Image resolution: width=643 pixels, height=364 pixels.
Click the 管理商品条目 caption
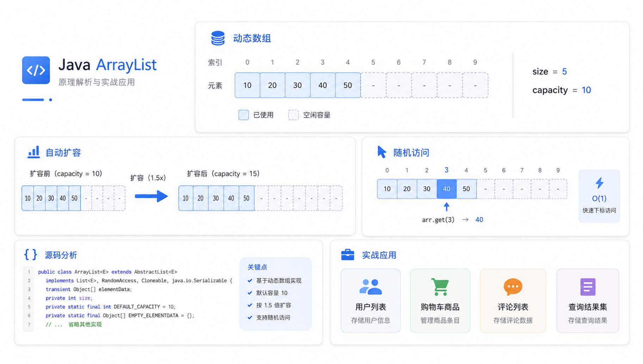[440, 320]
